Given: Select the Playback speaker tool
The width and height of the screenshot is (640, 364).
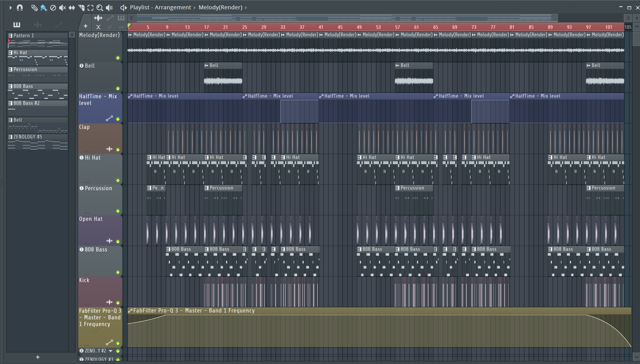Looking at the screenshot, I should [x=109, y=8].
